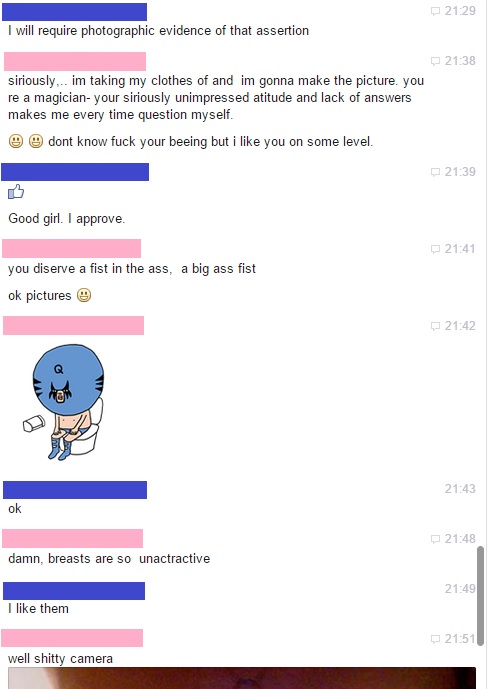Click the pink sender name above the sticker
The height and width of the screenshot is (689, 491).
(73, 326)
